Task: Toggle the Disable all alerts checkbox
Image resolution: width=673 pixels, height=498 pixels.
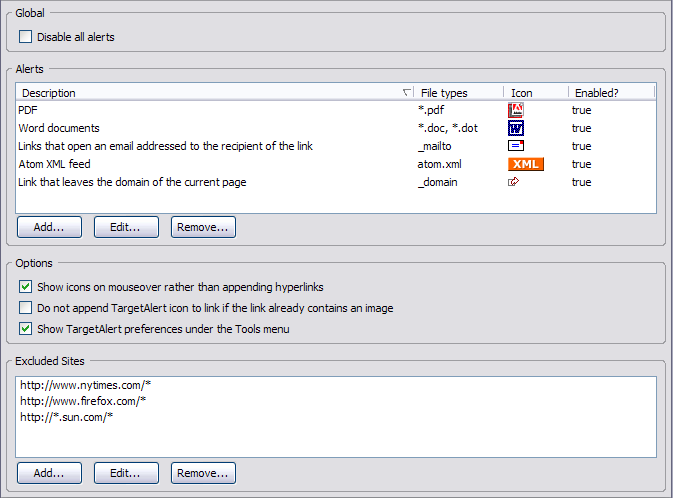Action: 26,37
